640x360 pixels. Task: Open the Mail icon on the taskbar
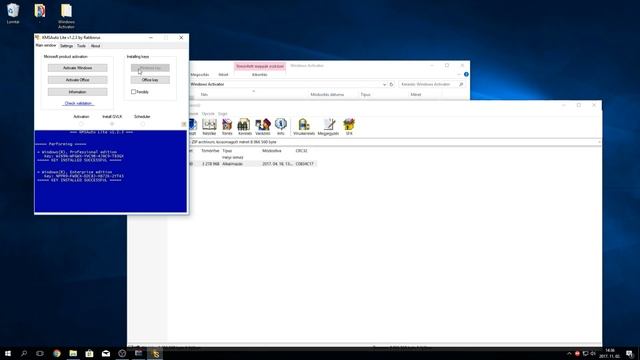pyautogui.click(x=106, y=353)
